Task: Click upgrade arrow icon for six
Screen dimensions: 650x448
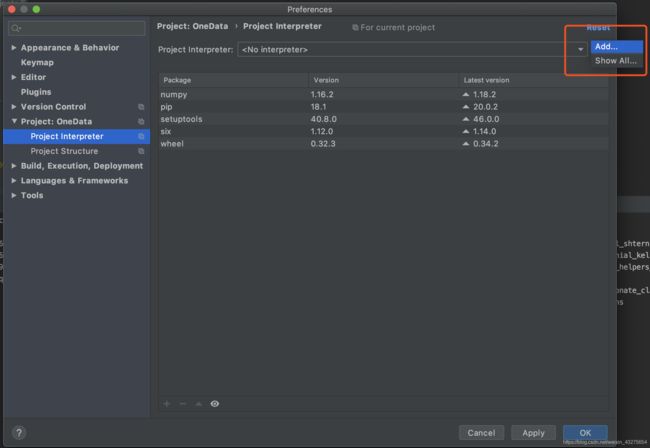Action: [x=466, y=131]
